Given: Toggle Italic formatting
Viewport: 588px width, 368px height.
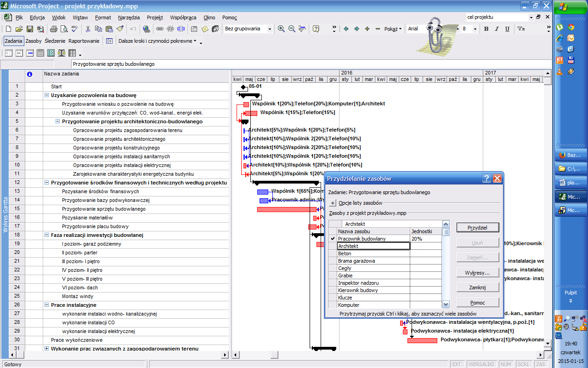Looking at the screenshot, I should [x=497, y=29].
